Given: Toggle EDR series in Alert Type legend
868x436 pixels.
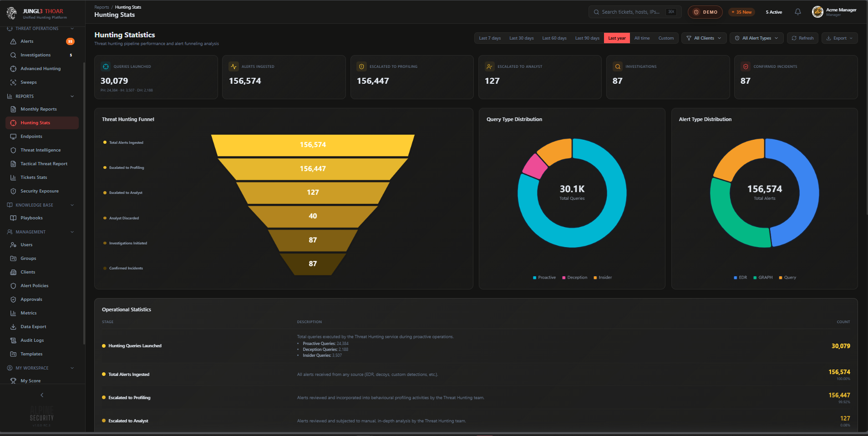Looking at the screenshot, I should click(741, 278).
